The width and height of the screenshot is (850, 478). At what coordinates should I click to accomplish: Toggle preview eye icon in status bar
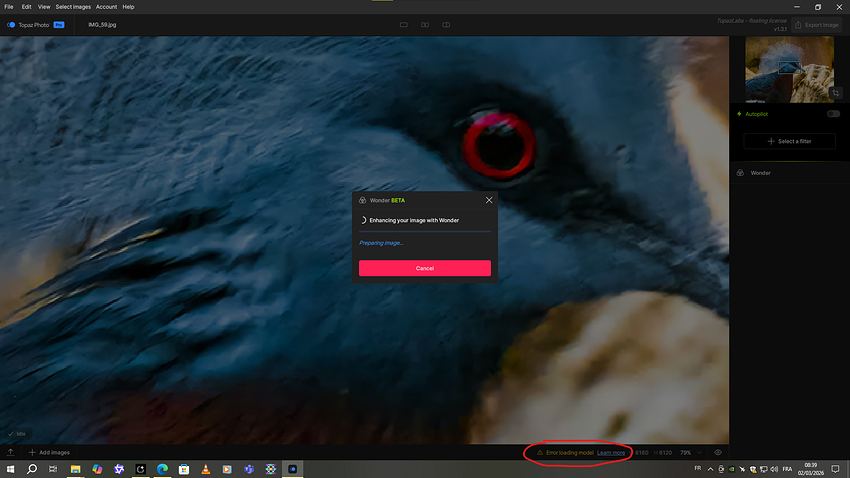718,453
